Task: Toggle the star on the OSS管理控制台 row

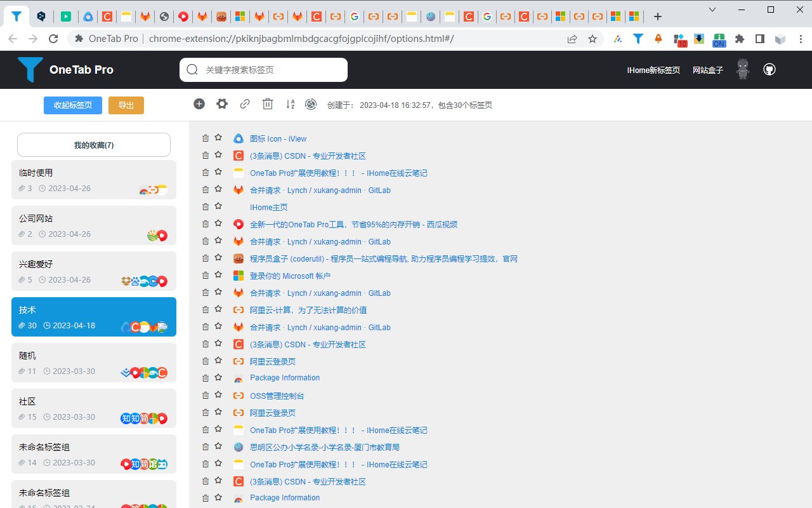Action: tap(218, 394)
